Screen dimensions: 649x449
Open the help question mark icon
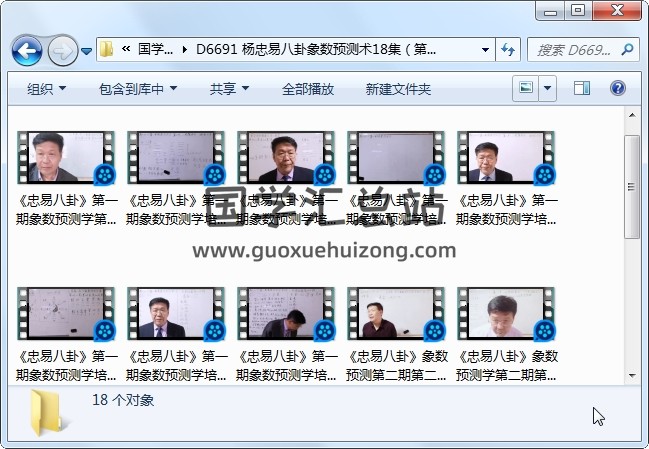[617, 89]
